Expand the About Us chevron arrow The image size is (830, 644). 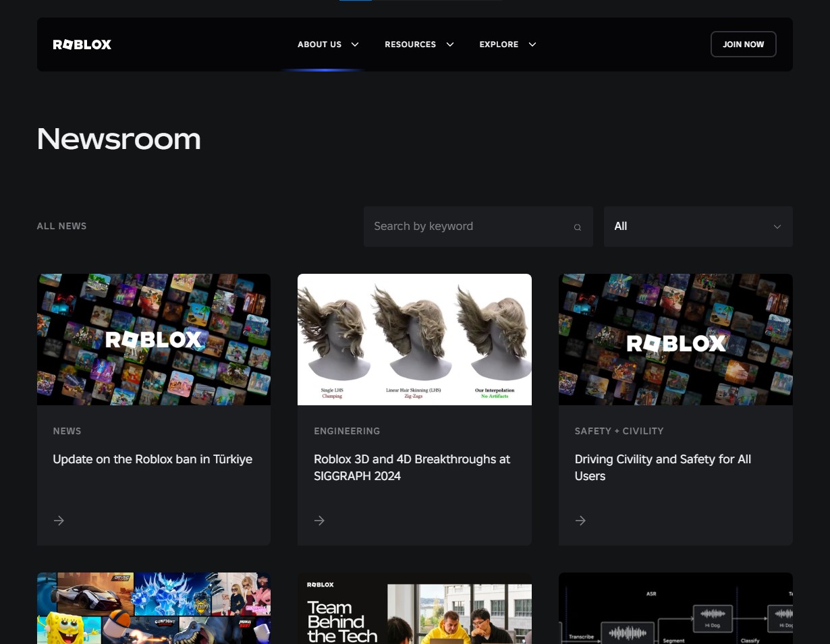(x=355, y=45)
